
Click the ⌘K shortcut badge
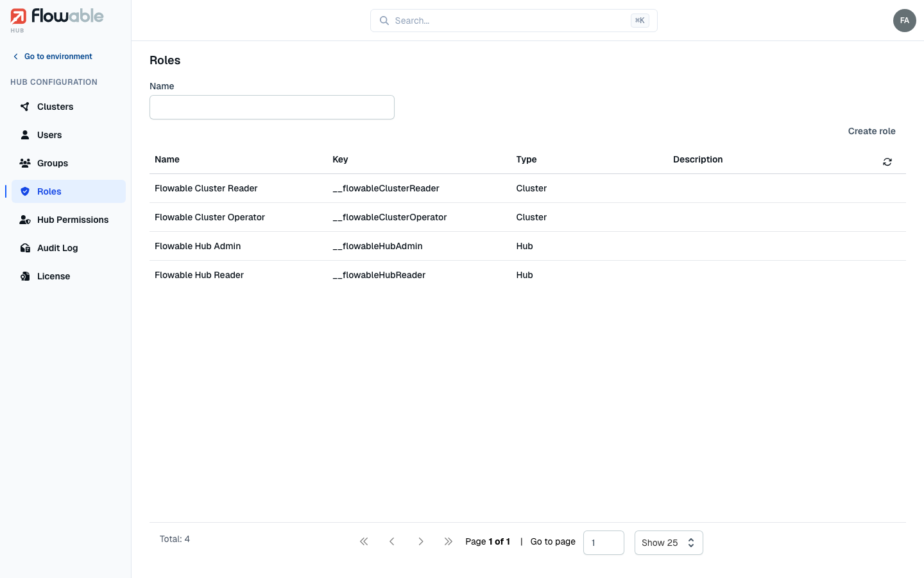pos(640,21)
